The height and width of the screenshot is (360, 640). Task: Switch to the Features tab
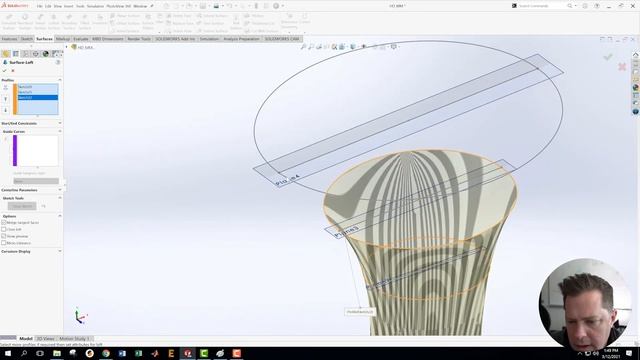tap(9, 39)
